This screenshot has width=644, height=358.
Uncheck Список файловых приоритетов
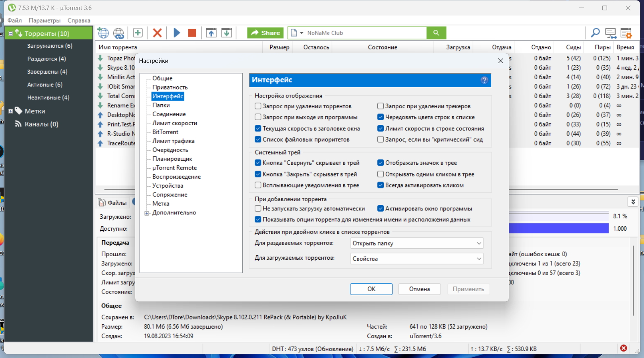(258, 139)
